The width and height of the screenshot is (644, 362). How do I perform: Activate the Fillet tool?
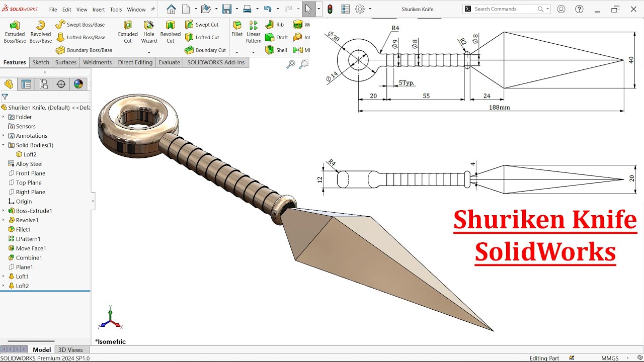(x=237, y=29)
